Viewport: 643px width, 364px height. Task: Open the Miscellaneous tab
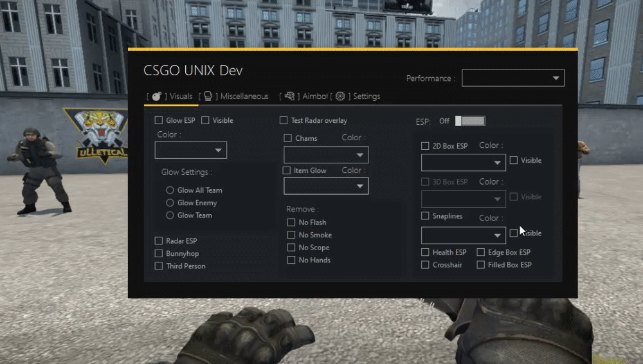(244, 96)
